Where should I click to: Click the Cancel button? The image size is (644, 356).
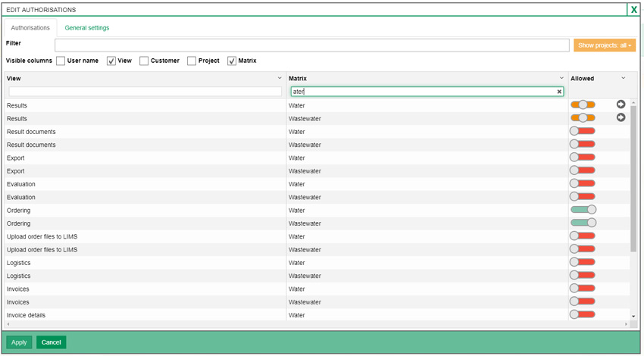[52, 342]
